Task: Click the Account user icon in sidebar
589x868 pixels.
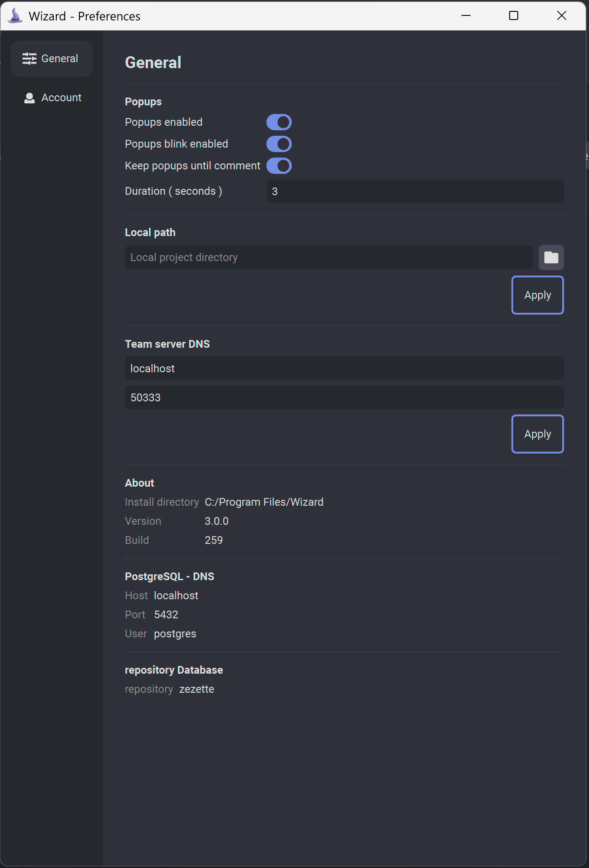Action: [29, 98]
